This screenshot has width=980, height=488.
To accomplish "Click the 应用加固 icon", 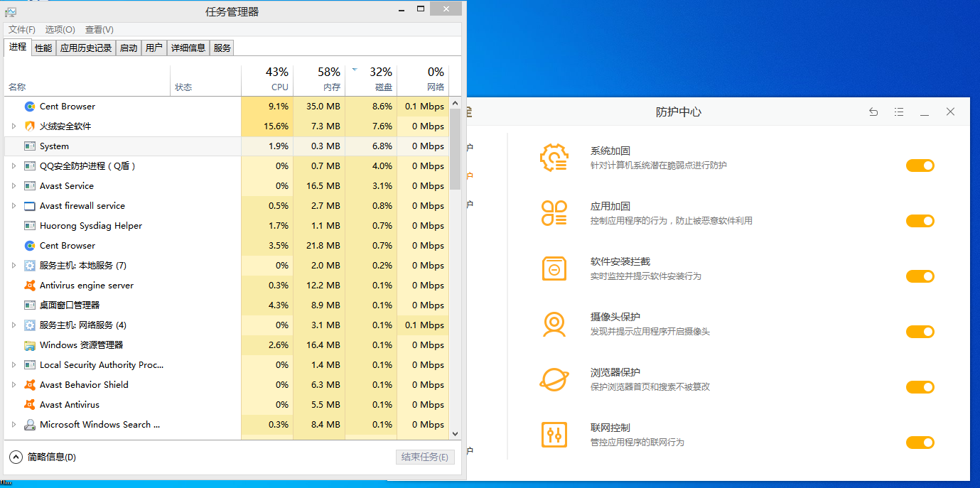I will tap(554, 213).
